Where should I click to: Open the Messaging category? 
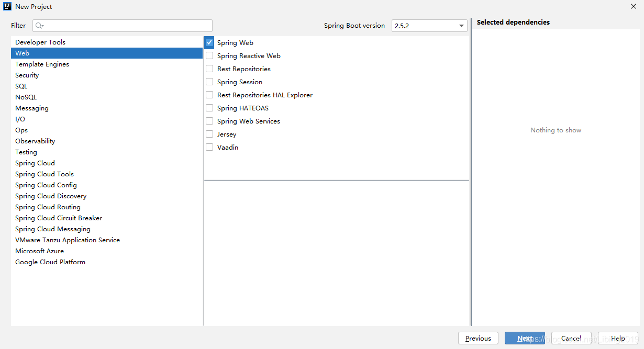107,108
